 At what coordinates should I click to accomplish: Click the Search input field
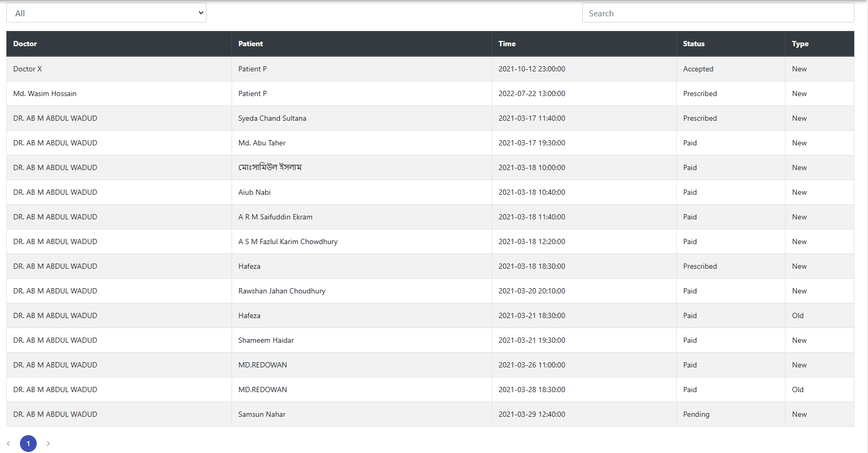718,13
